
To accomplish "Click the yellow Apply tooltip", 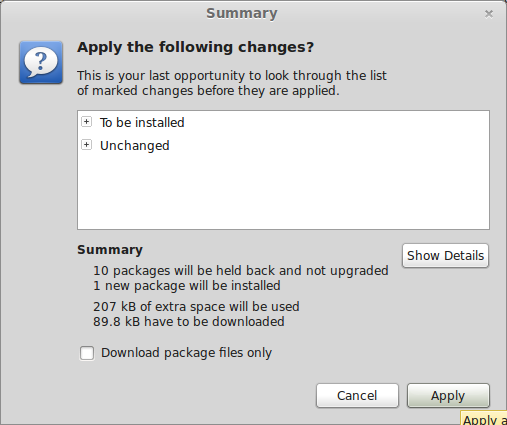I will pos(484,418).
